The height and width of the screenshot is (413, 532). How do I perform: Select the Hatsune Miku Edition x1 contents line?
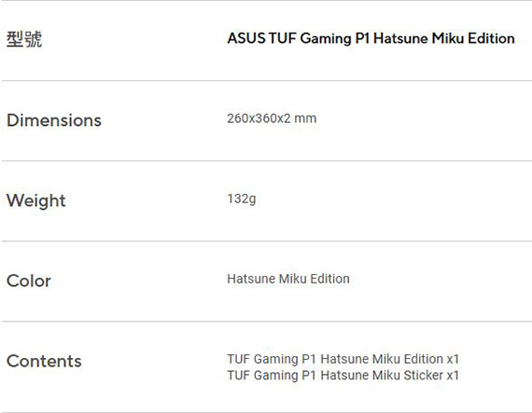(343, 359)
